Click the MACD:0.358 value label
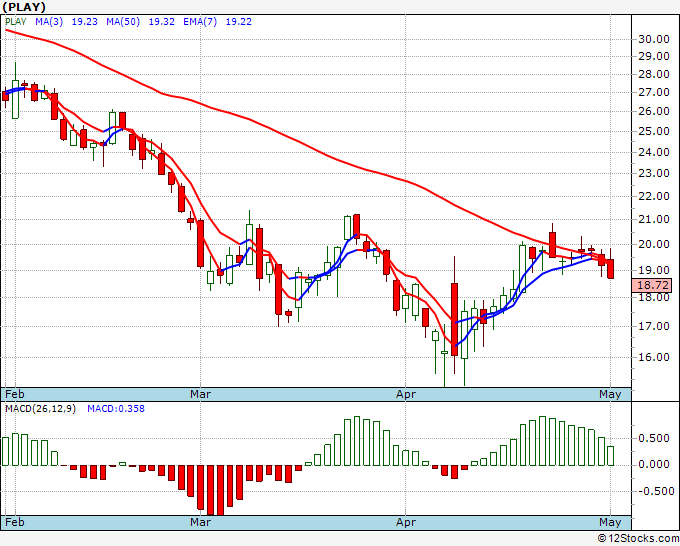Image resolution: width=680 pixels, height=546 pixels. (116, 409)
